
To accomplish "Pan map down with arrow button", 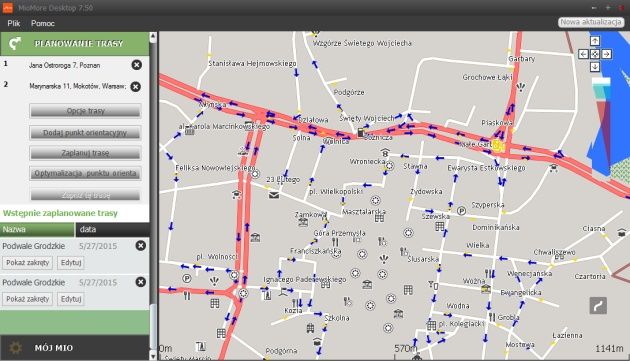I will pyautogui.click(x=595, y=67).
